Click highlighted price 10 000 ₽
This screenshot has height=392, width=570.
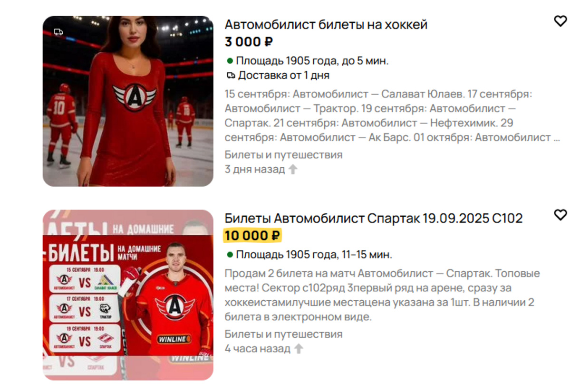coord(252,236)
